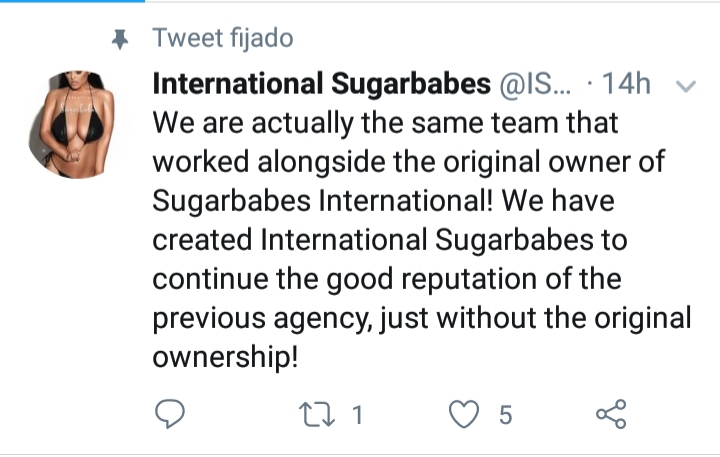This screenshot has width=720, height=457.
Task: Click the blue loading bar at top
Action: tap(72, 2)
